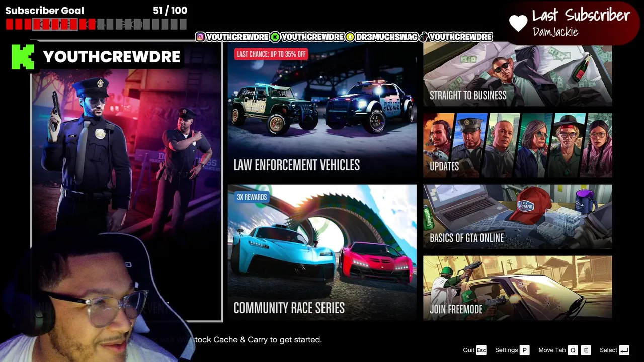Open Settings from the bottom bar

[x=506, y=350]
